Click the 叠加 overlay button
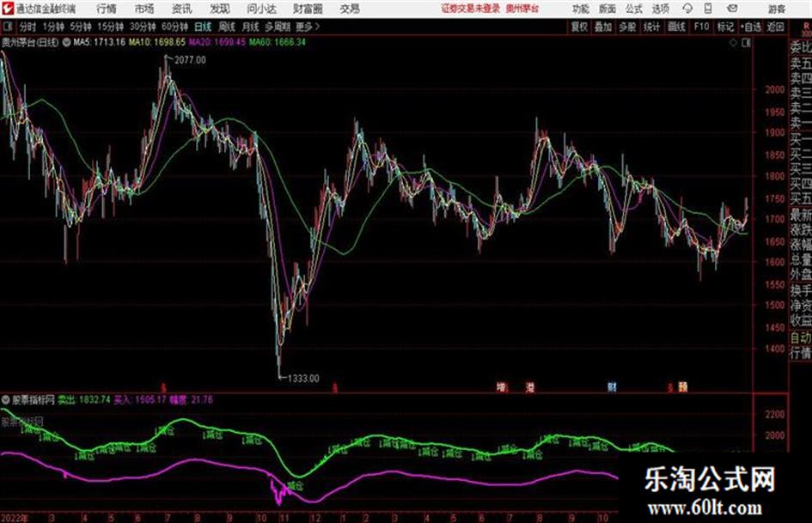Screen dimensions: 812x523 tap(603, 27)
